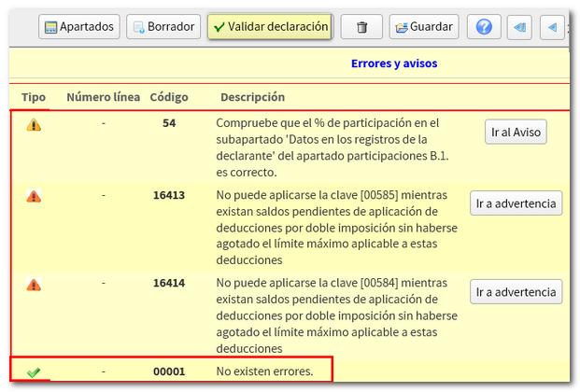This screenshot has width=580, height=392.
Task: Click the Código column header
Action: 169,97
